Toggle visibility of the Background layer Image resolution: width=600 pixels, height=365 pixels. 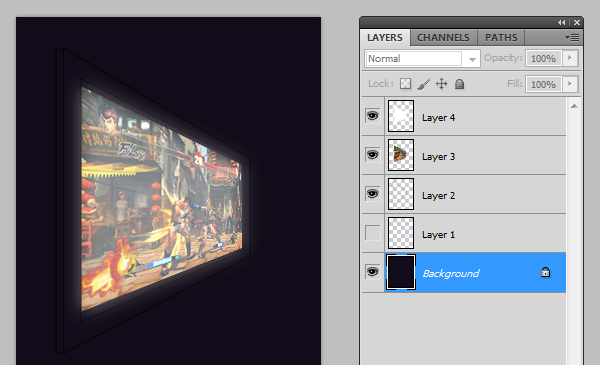(372, 272)
